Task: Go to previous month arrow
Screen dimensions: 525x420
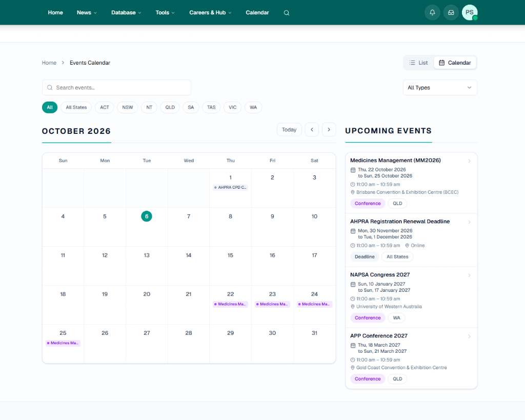Action: tap(312, 130)
